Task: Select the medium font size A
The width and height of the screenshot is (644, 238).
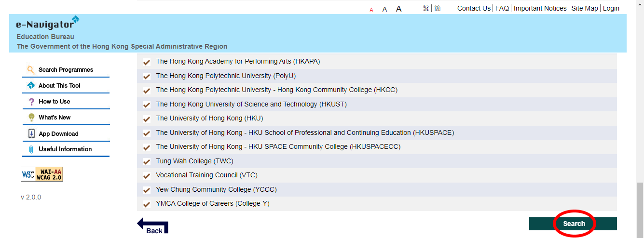Action: click(384, 9)
